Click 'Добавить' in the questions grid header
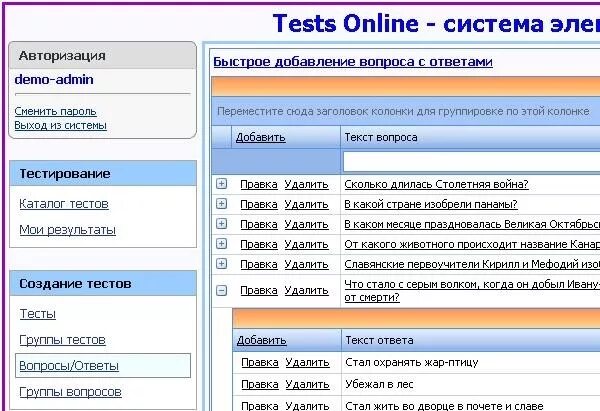 click(261, 137)
